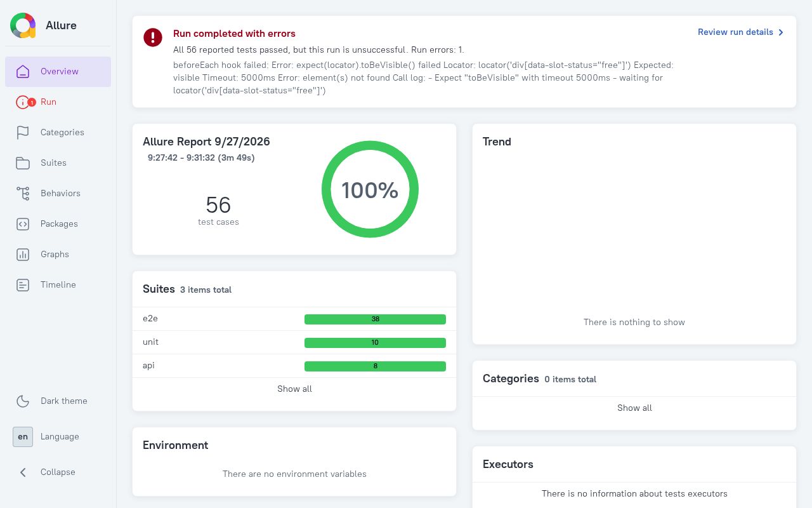Click the Graphs bar chart icon
This screenshot has height=508, width=812.
tap(23, 255)
